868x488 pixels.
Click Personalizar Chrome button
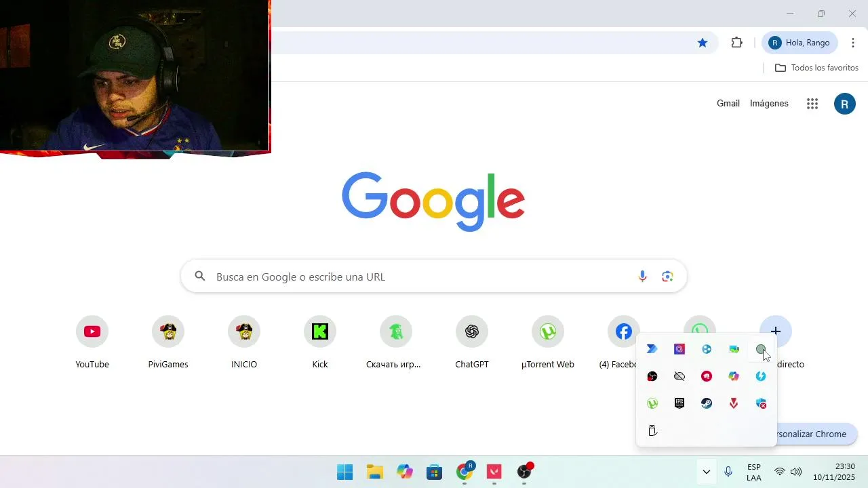[x=814, y=434]
